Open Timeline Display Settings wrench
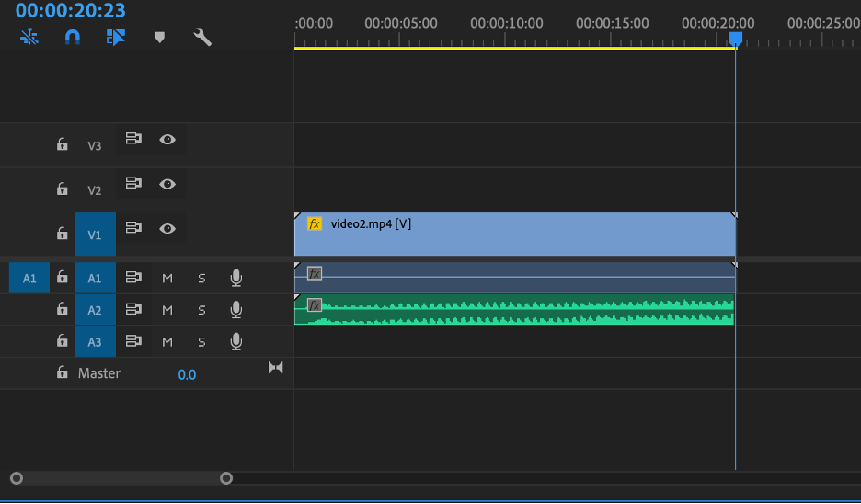 point(202,38)
